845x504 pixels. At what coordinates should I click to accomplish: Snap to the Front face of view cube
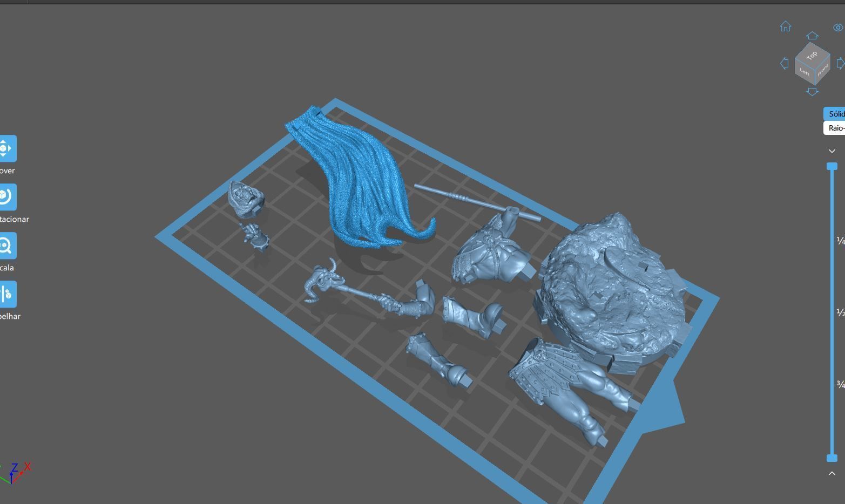click(x=822, y=71)
